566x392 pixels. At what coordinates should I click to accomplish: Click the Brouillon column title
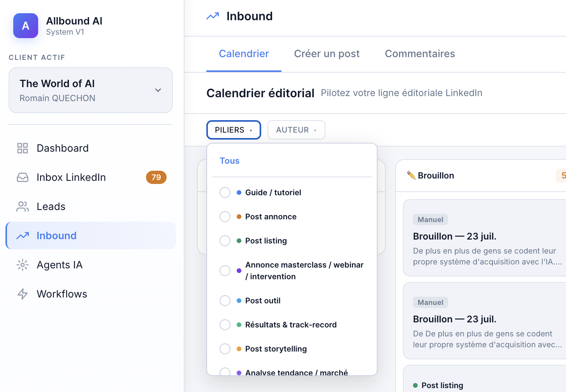coord(436,175)
